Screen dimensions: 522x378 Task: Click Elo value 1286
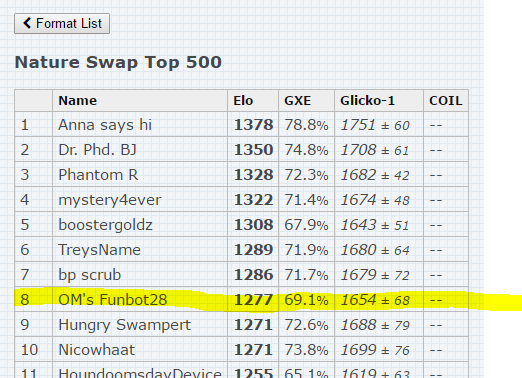[254, 275]
